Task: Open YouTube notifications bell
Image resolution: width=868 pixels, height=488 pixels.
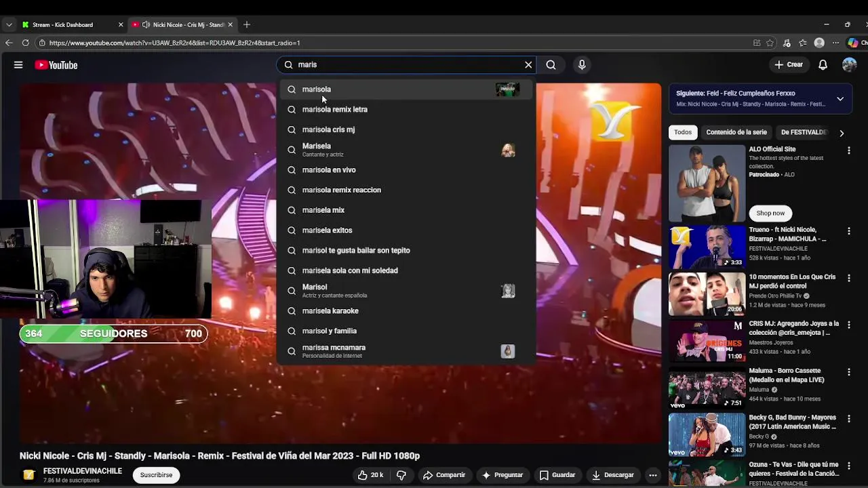Action: point(823,65)
